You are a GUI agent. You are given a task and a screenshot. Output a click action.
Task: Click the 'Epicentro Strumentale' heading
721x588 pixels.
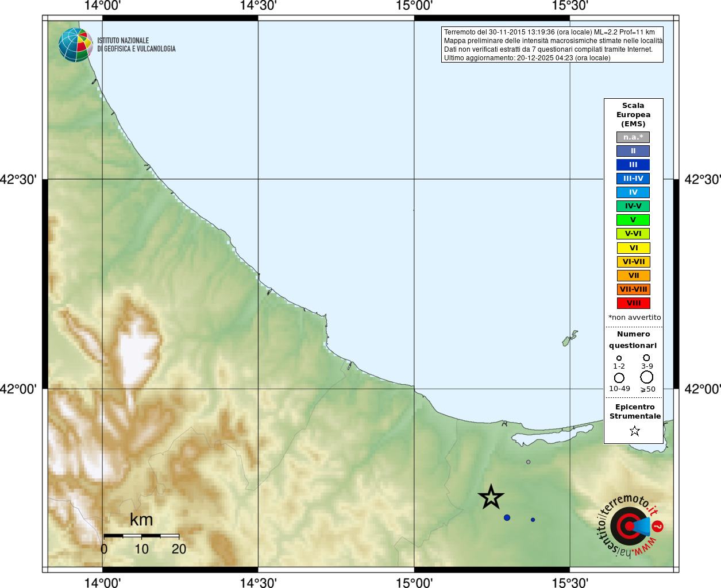pos(635,412)
